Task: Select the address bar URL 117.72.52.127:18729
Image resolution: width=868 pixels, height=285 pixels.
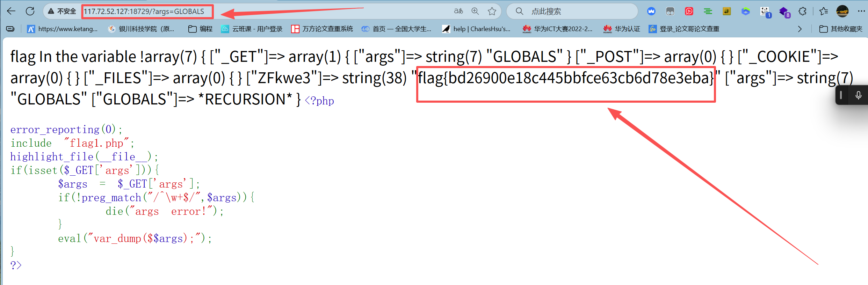Action: click(144, 12)
